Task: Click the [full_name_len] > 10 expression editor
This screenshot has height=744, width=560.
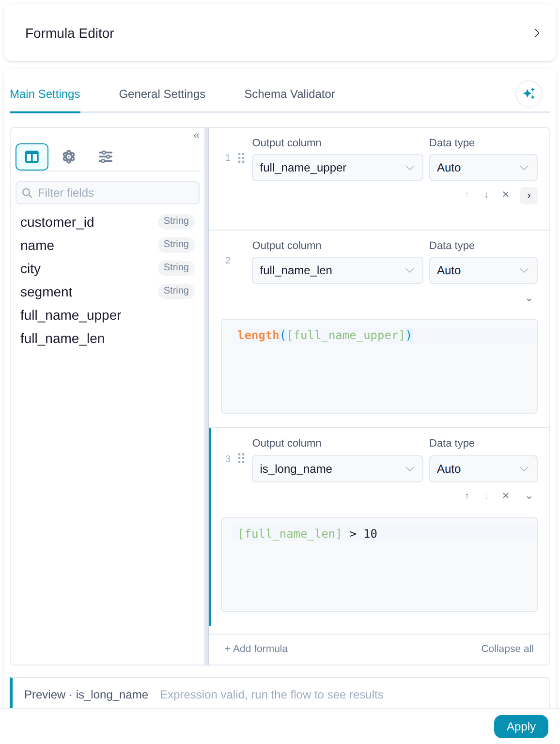Action: (x=379, y=565)
